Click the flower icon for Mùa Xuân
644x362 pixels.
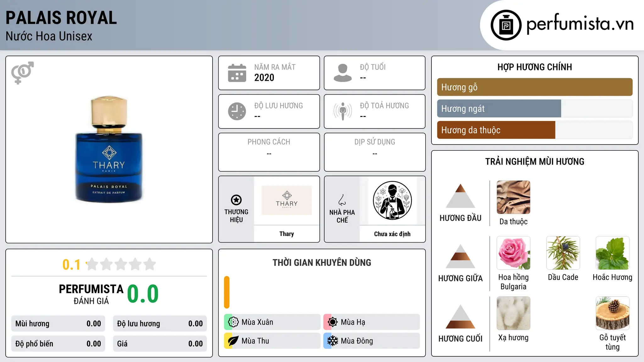(x=233, y=322)
